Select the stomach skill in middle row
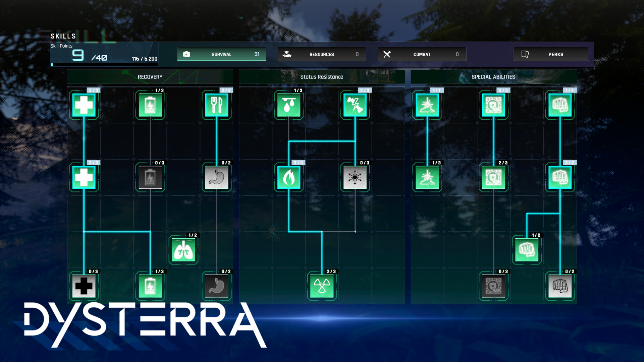This screenshot has width=644, height=362. pos(217,178)
